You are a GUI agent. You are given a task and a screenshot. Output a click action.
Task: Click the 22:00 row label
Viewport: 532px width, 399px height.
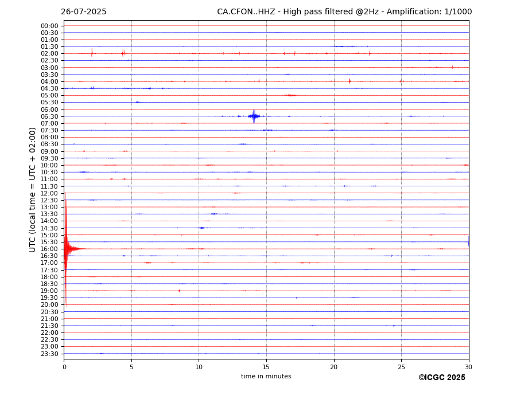(49, 333)
